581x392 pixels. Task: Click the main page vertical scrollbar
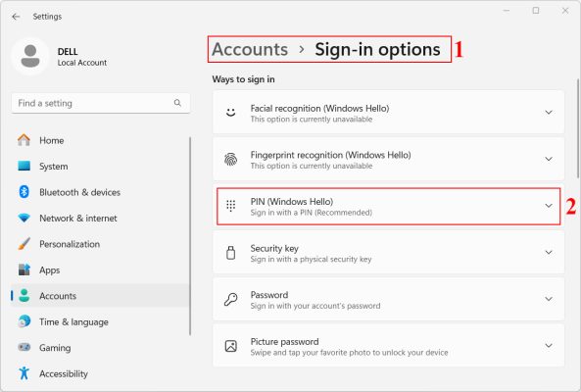578,128
